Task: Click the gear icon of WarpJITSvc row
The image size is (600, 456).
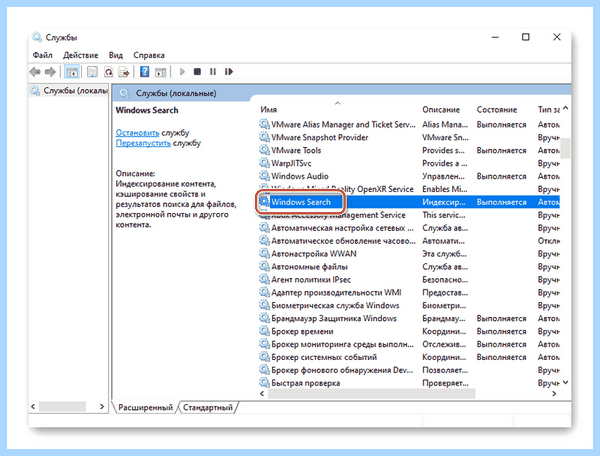Action: pos(264,163)
